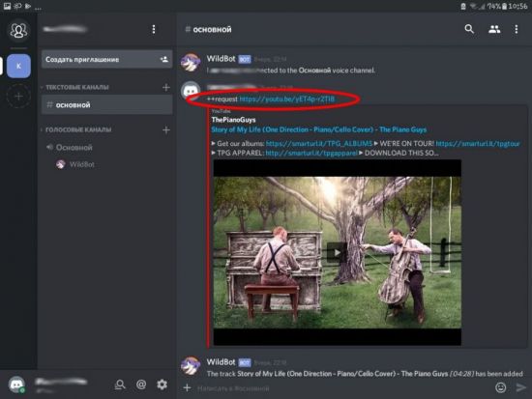Viewport: 532px width, 399px height.
Task: Show the member list icon in the header
Action: coord(494,30)
